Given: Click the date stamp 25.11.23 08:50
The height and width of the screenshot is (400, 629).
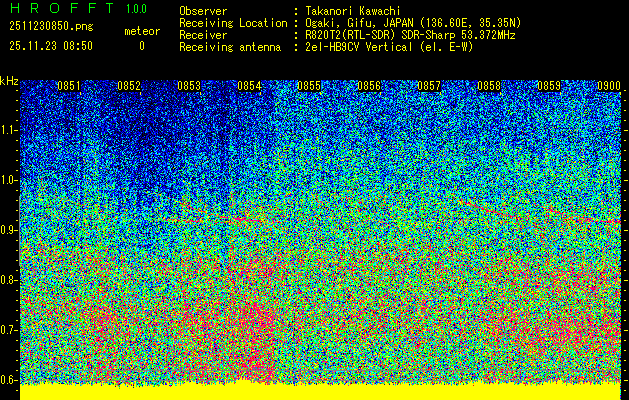Looking at the screenshot, I should (x=51, y=46).
